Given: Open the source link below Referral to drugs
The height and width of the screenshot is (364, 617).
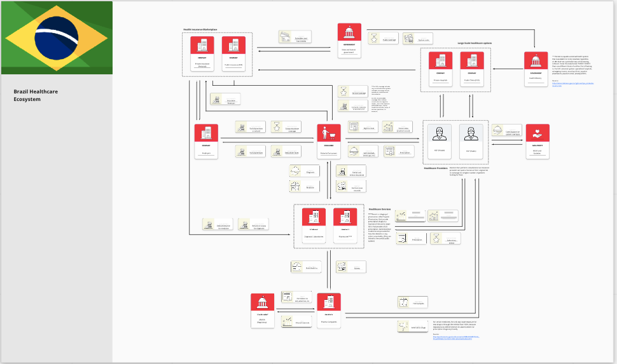Looking at the screenshot, I should click(x=456, y=337).
